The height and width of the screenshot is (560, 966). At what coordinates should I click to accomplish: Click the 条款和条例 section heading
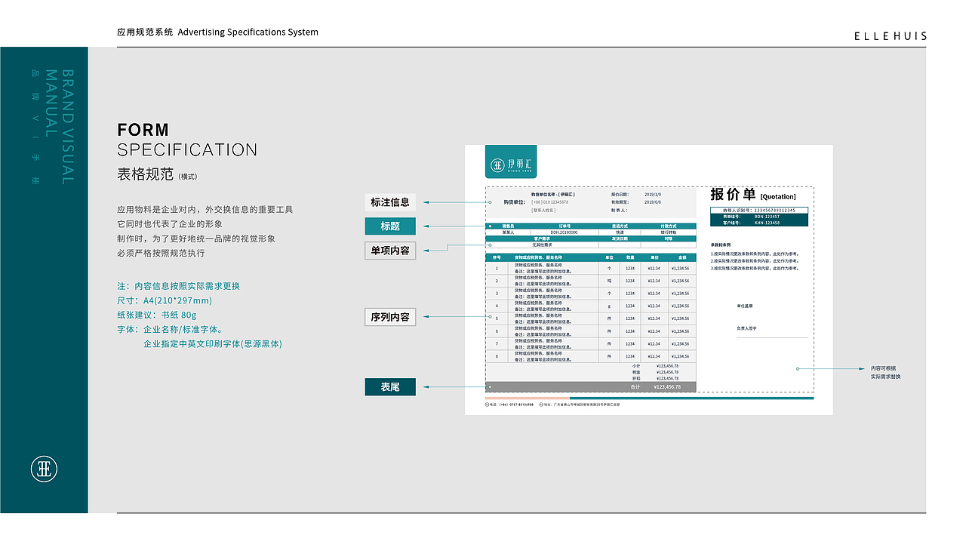tap(721, 245)
